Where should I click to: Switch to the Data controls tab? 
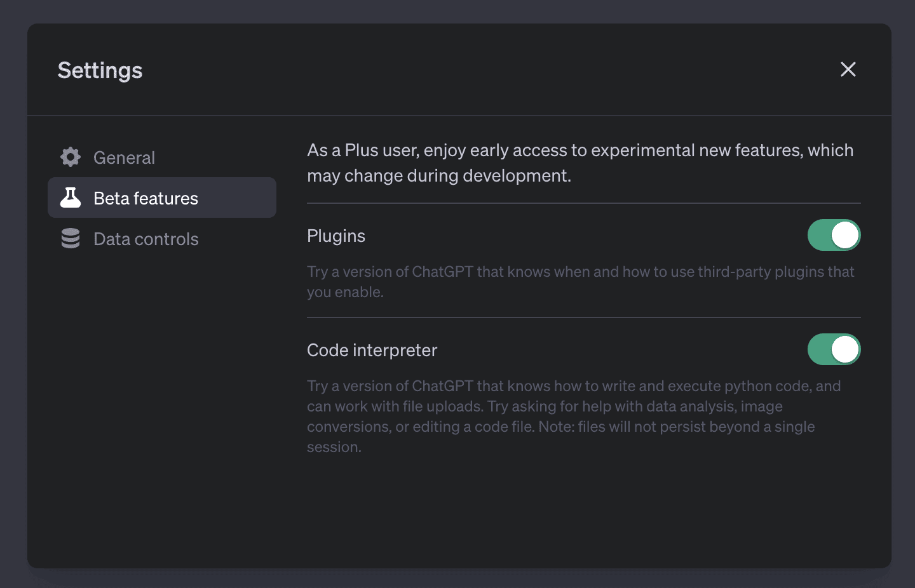click(x=146, y=239)
